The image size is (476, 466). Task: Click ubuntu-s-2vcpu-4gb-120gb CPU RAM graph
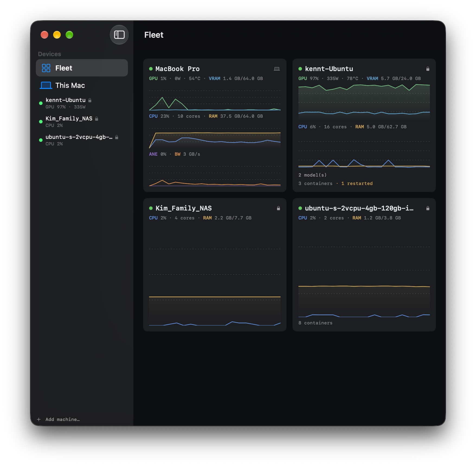364,270
